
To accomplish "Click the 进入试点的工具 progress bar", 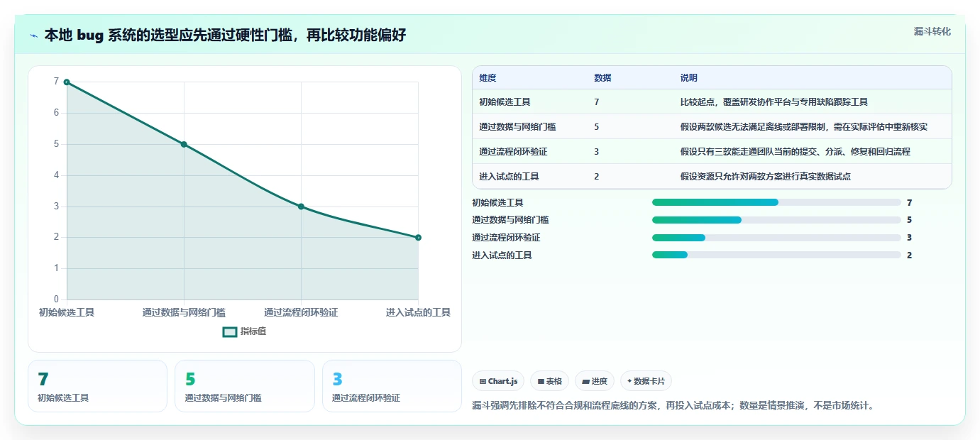I will [776, 255].
